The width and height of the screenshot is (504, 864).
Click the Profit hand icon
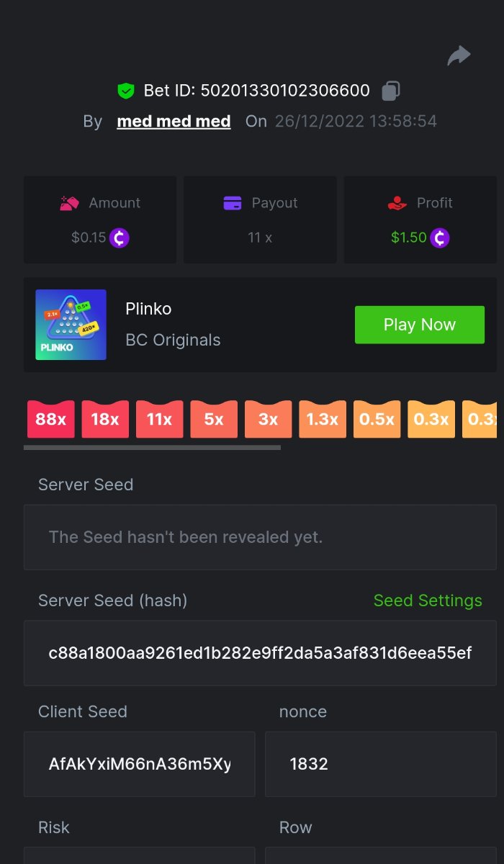pos(397,203)
